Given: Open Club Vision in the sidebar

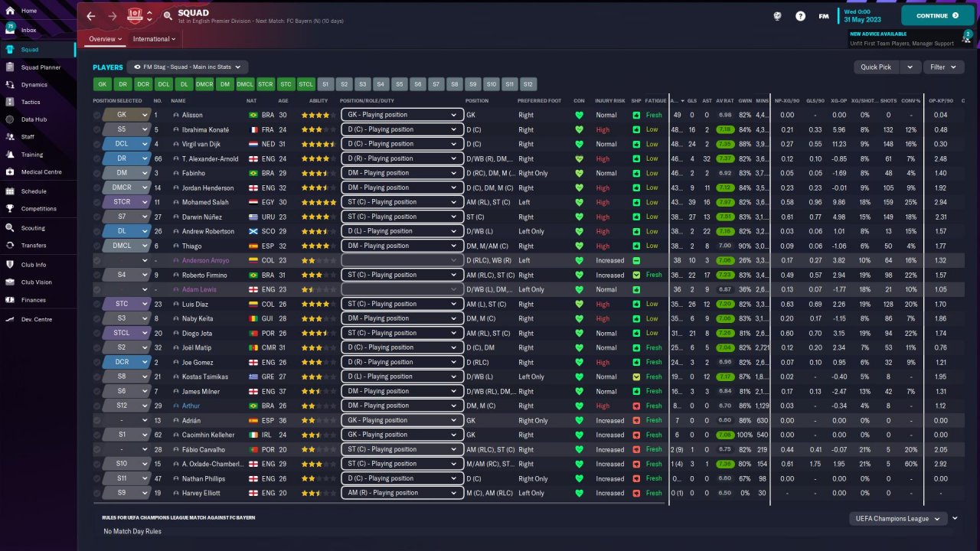Looking at the screenshot, I should (x=37, y=282).
